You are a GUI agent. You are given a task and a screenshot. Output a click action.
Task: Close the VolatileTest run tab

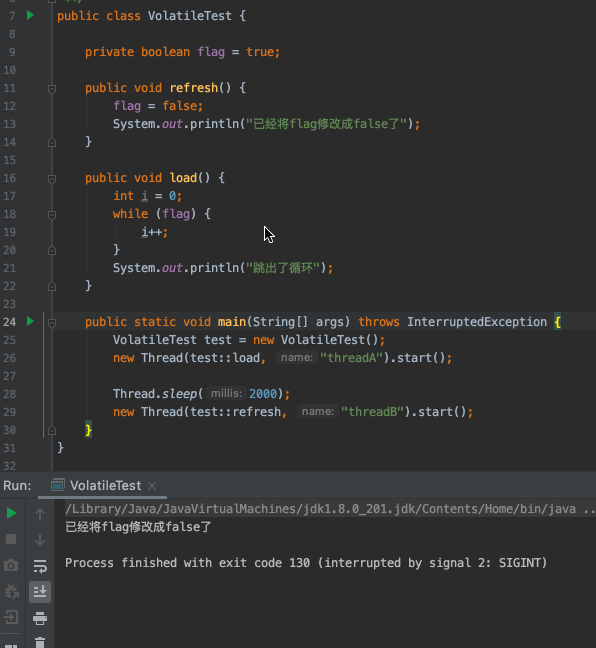tap(152, 486)
